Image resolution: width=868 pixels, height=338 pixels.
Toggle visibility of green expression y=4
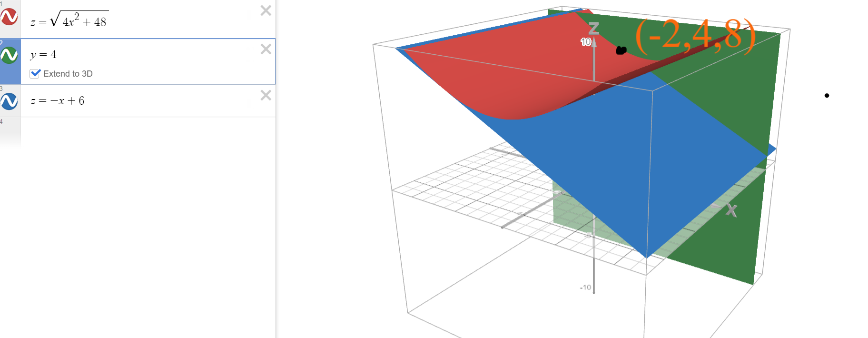point(10,56)
